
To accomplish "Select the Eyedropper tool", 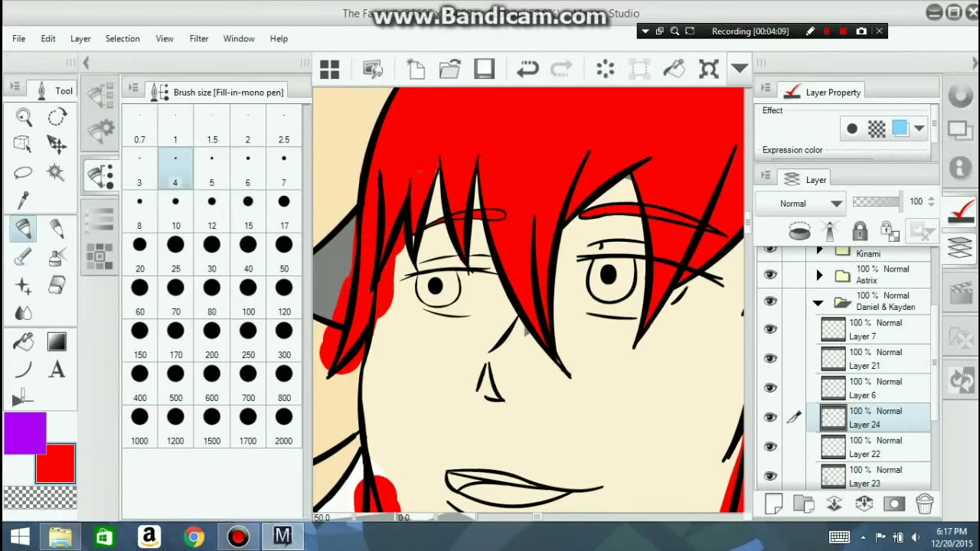I will pos(24,201).
